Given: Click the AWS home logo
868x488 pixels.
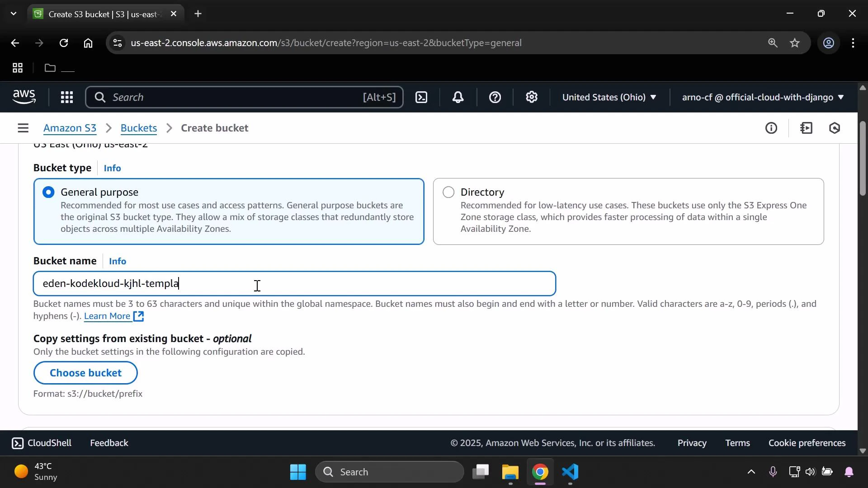Looking at the screenshot, I should [x=24, y=97].
